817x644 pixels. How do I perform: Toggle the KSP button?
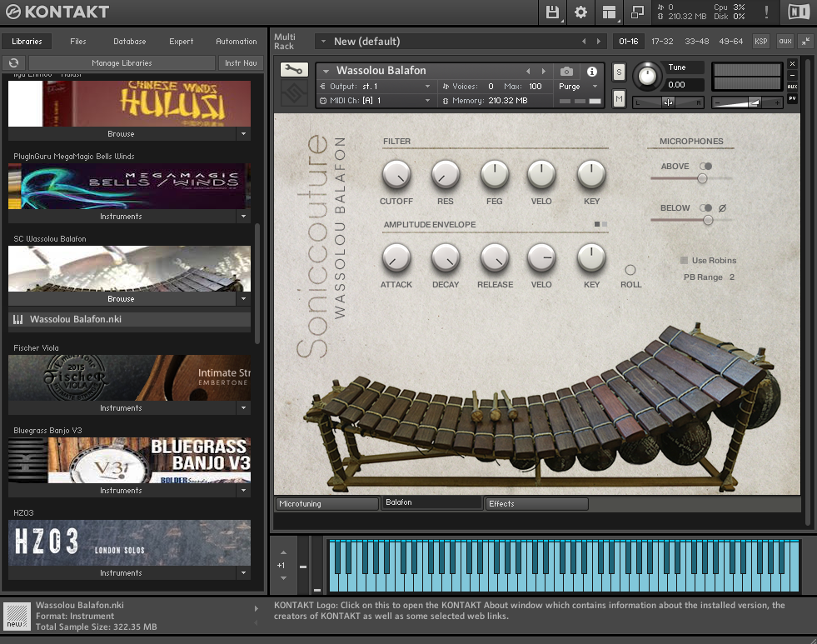[x=760, y=41]
